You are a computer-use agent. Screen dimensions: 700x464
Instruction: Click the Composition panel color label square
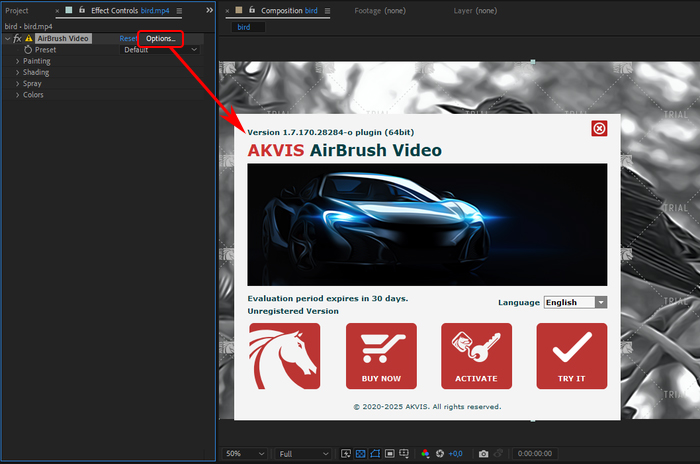pos(239,10)
